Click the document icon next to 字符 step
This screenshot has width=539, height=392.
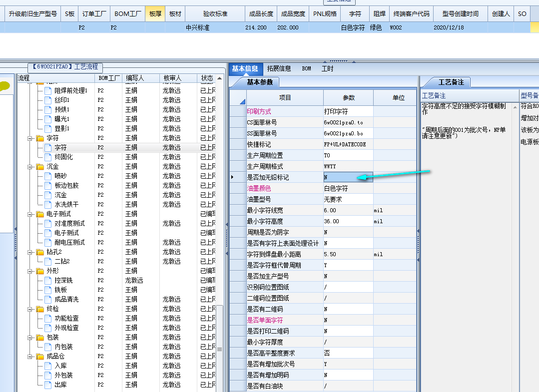point(48,147)
